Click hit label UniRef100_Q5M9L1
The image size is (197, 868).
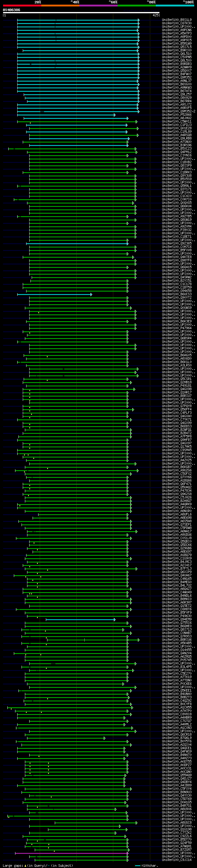coord(177,186)
